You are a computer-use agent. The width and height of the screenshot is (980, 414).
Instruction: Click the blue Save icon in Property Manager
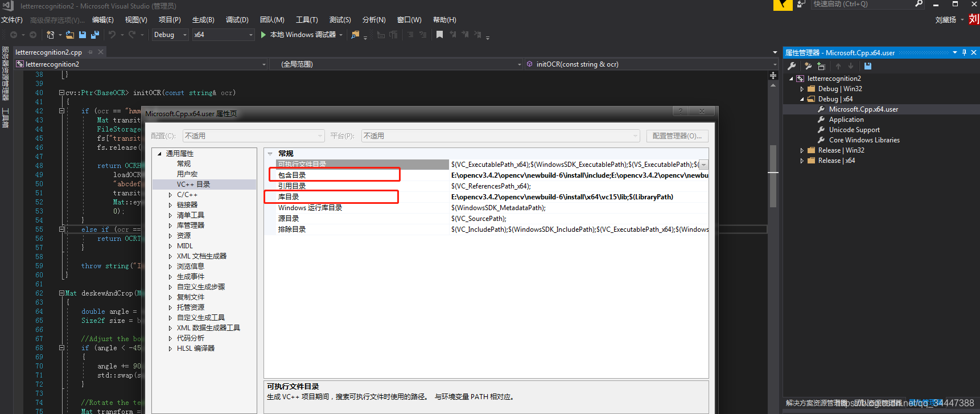(868, 66)
